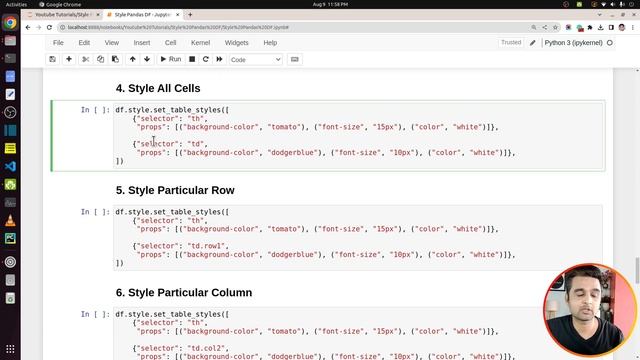The image size is (640, 360).
Task: Open the Help menu
Action: [270, 42]
